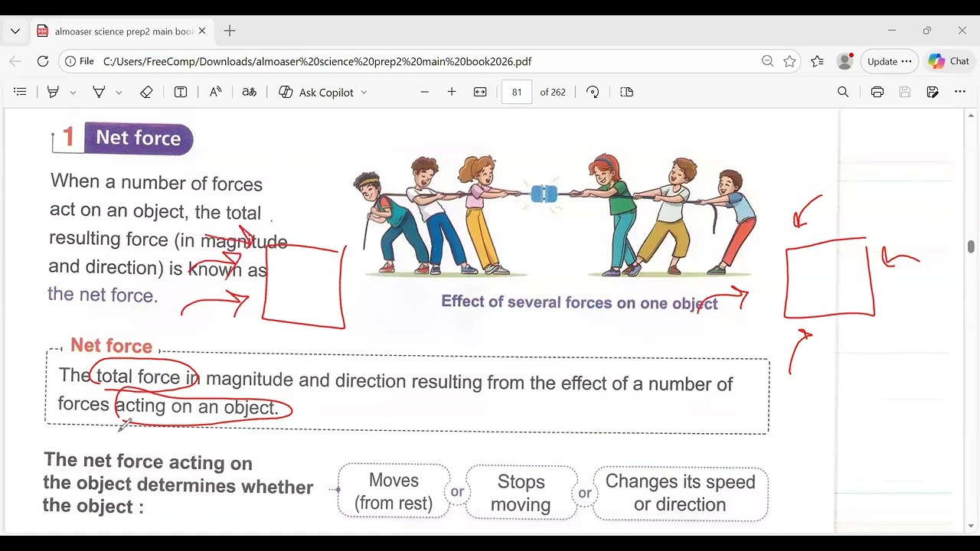Click the 'Net force' purple heading

139,139
